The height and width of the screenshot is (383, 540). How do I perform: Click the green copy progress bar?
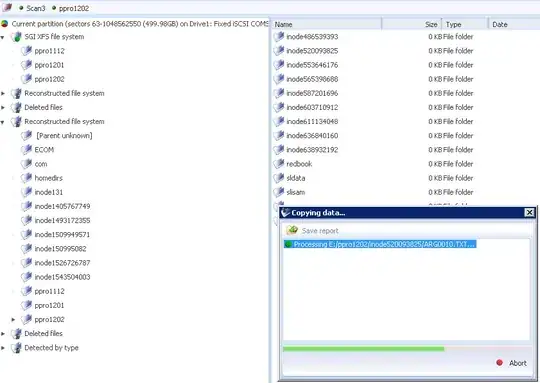coord(363,349)
